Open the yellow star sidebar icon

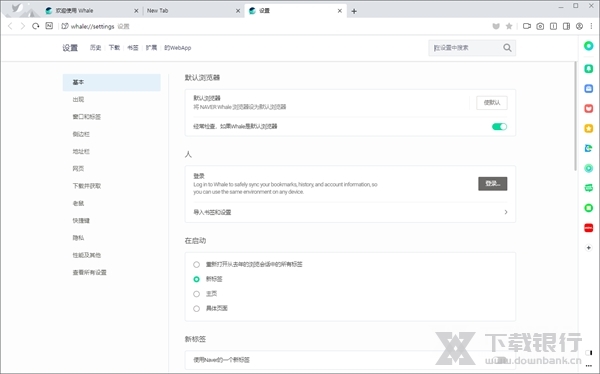click(x=589, y=128)
